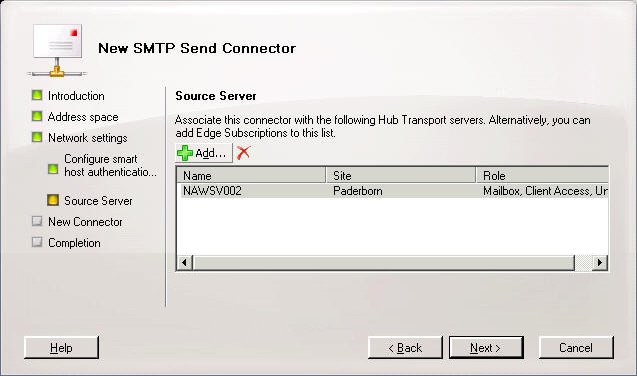Click the New Connector gray step indicator
This screenshot has width=637, height=376.
37,221
